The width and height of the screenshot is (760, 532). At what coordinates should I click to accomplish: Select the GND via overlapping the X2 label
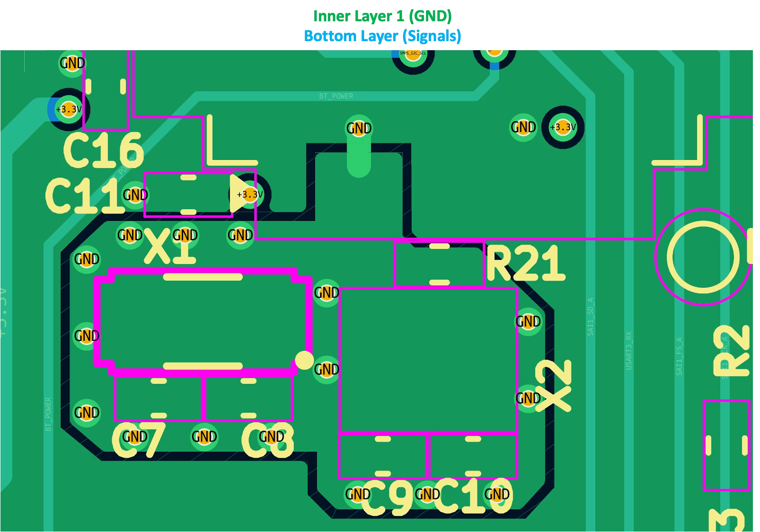coord(528,398)
